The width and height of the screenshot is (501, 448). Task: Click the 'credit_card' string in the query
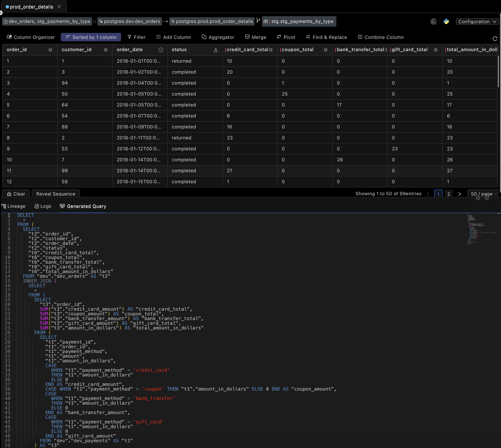pos(152,370)
